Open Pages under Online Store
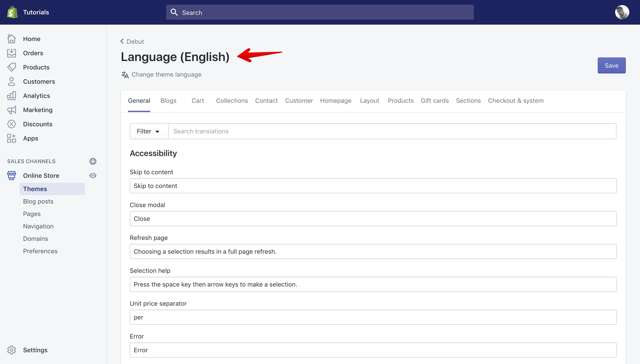The height and width of the screenshot is (364, 640). 32,214
